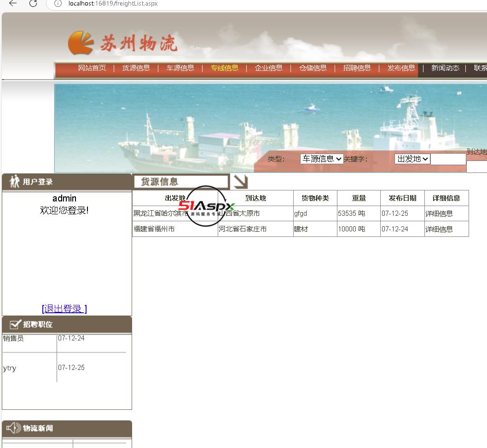This screenshot has width=487, height=448.
Task: Click the 苏州物流 orange logo
Action: pos(81,43)
